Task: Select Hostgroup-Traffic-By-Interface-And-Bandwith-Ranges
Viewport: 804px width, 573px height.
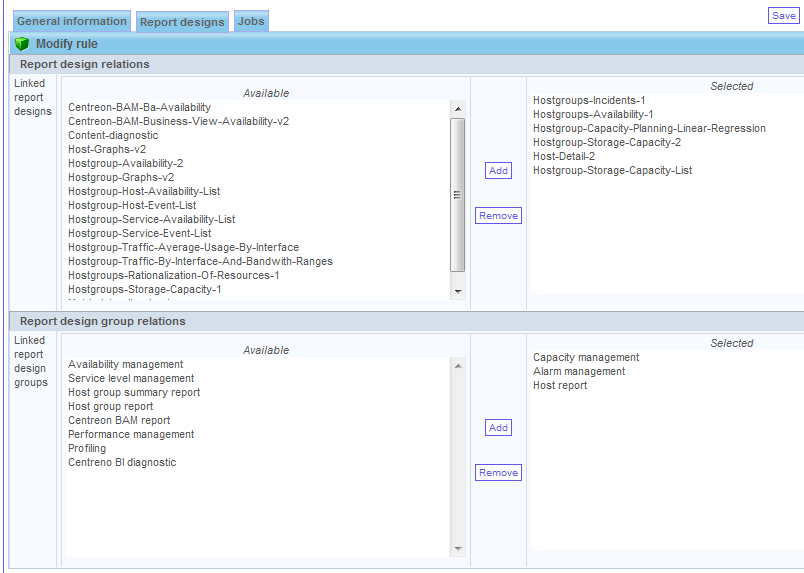Action: click(x=200, y=261)
